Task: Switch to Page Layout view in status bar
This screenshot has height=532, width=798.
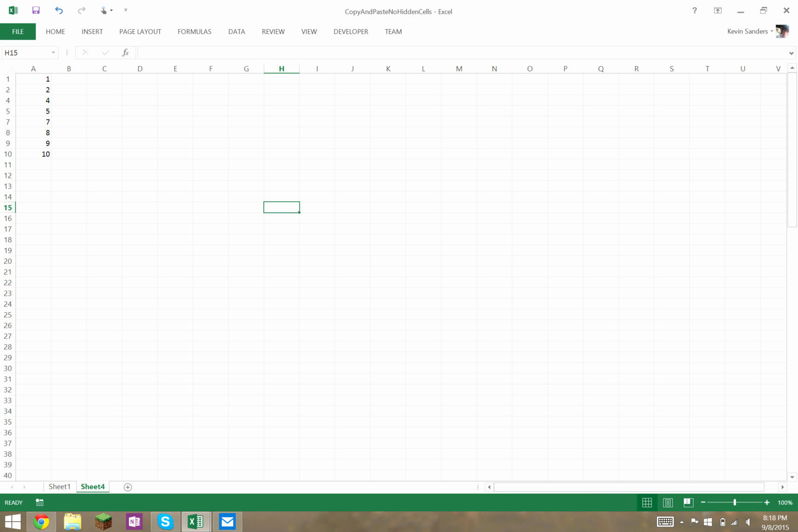Action: 667,502
